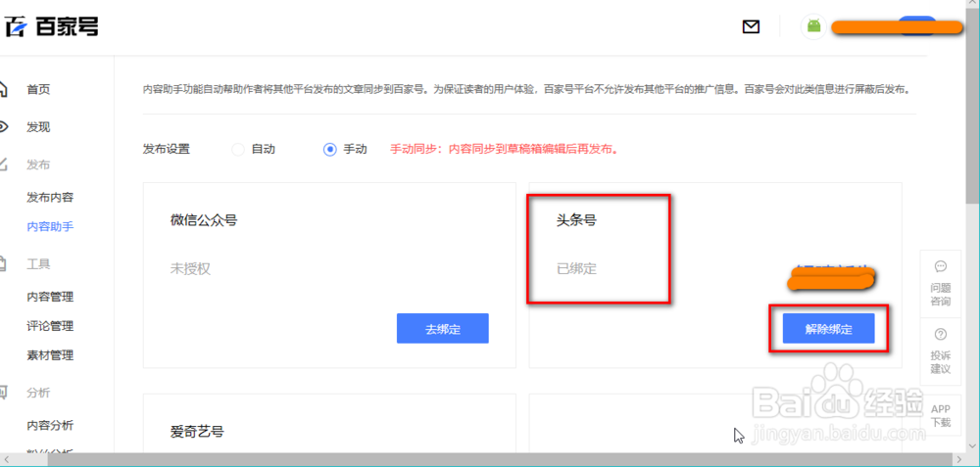Click the 问题咨询 chat bubble icon
Image resolution: width=980 pixels, height=467 pixels.
pyautogui.click(x=940, y=266)
